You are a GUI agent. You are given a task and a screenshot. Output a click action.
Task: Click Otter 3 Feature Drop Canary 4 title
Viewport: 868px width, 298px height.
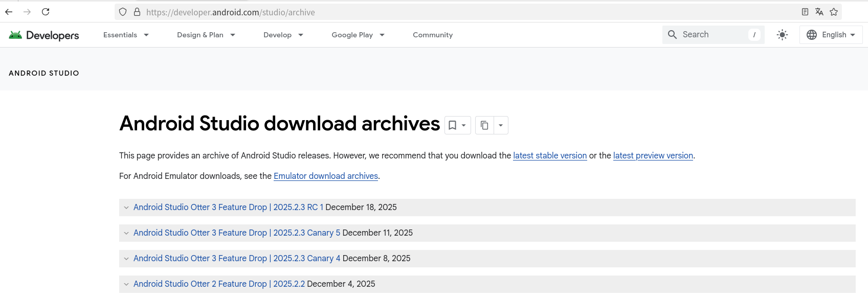[237, 258]
